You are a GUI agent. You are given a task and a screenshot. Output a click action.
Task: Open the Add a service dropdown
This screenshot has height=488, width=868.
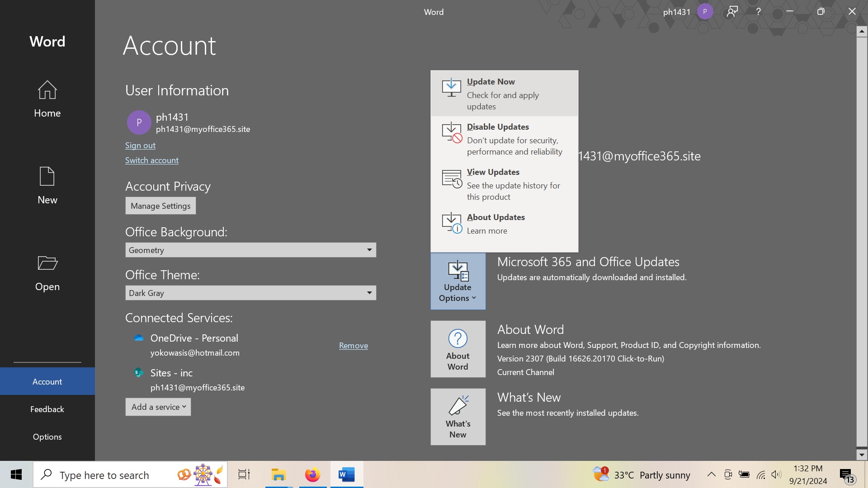click(158, 407)
